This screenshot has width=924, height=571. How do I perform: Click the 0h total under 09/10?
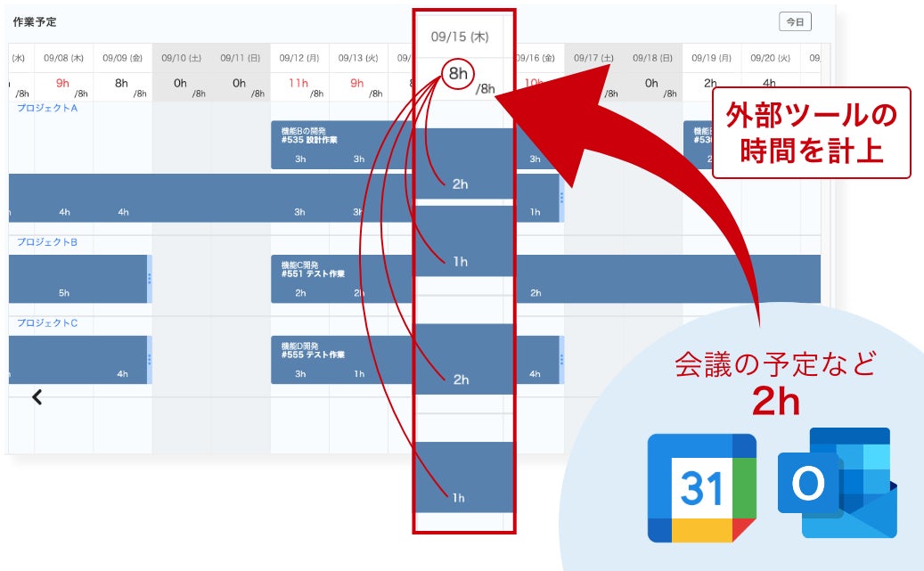(180, 83)
